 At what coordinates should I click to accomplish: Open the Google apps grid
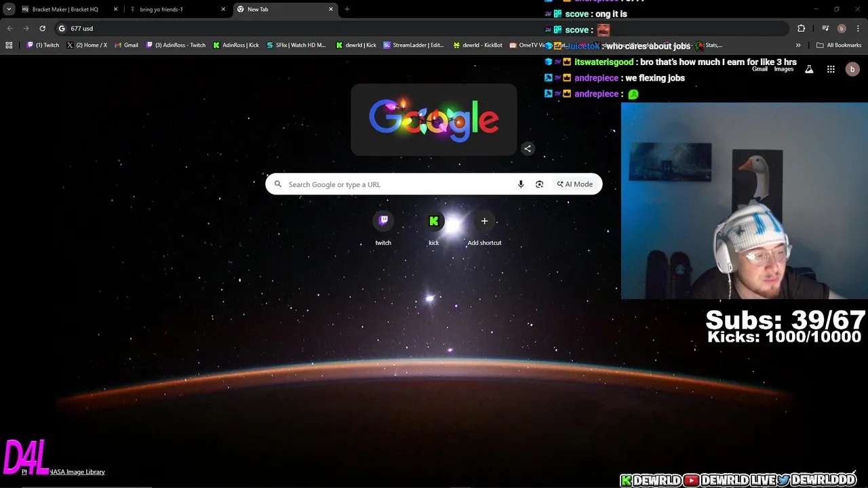[x=831, y=69]
